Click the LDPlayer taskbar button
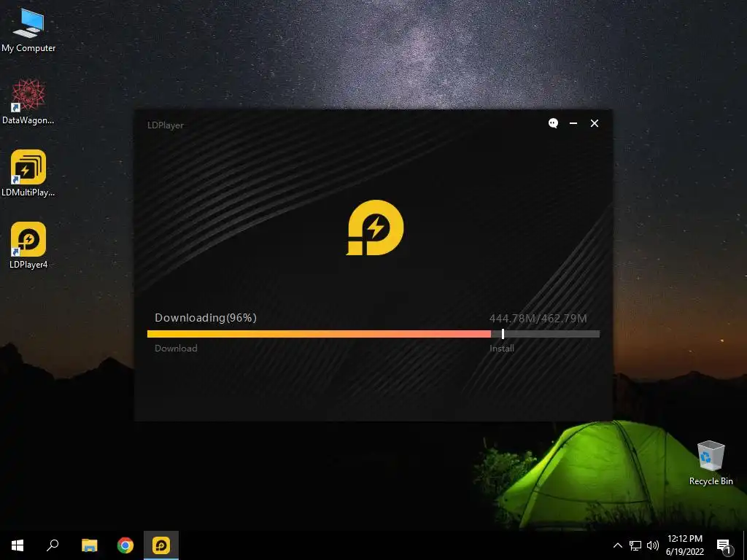This screenshot has height=560, width=747. (x=161, y=545)
